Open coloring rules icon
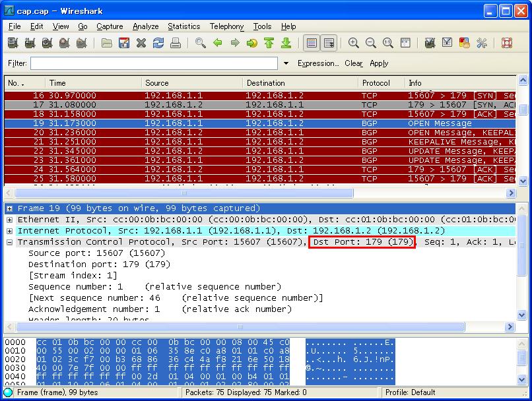Viewport: 532px width, 401px height. (464, 43)
